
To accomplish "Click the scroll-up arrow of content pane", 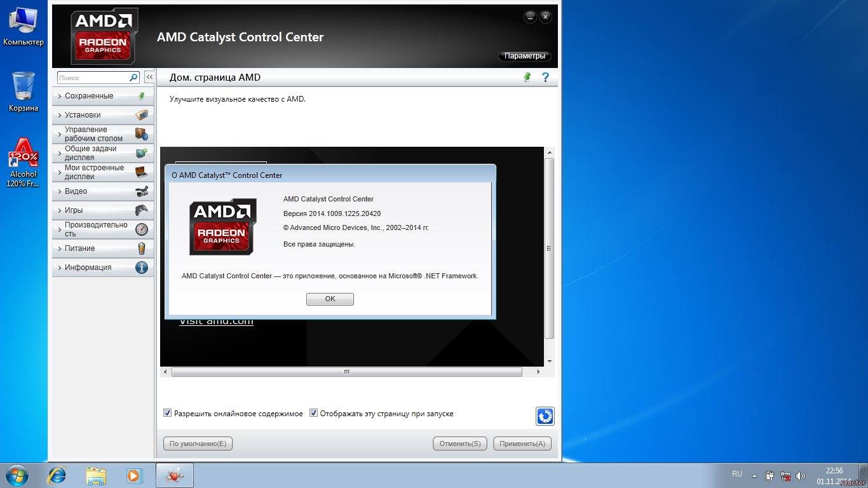I will click(x=549, y=152).
